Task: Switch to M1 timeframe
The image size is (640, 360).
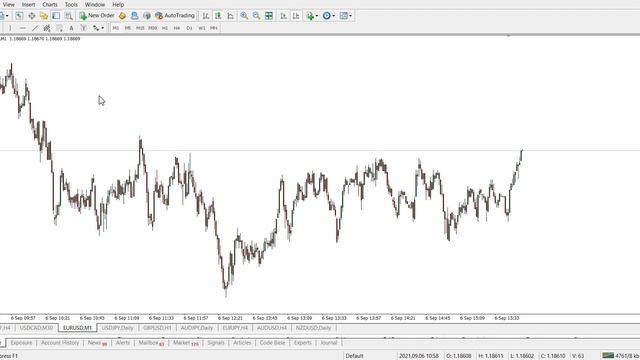Action: pyautogui.click(x=116, y=28)
